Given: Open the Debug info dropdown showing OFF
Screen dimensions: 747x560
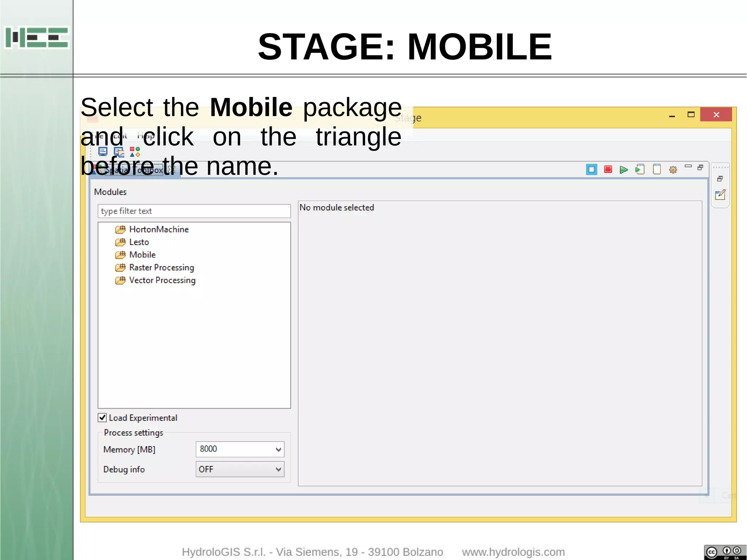Looking at the screenshot, I should coord(240,469).
